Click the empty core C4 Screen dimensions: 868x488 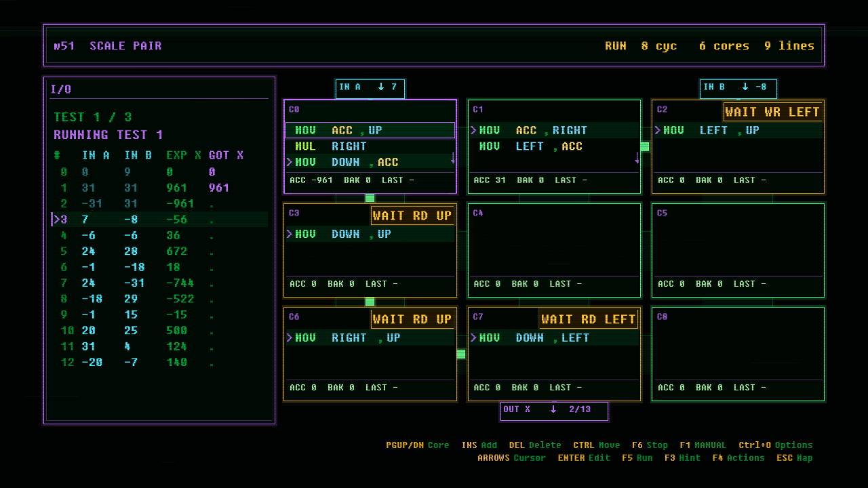tap(554, 250)
